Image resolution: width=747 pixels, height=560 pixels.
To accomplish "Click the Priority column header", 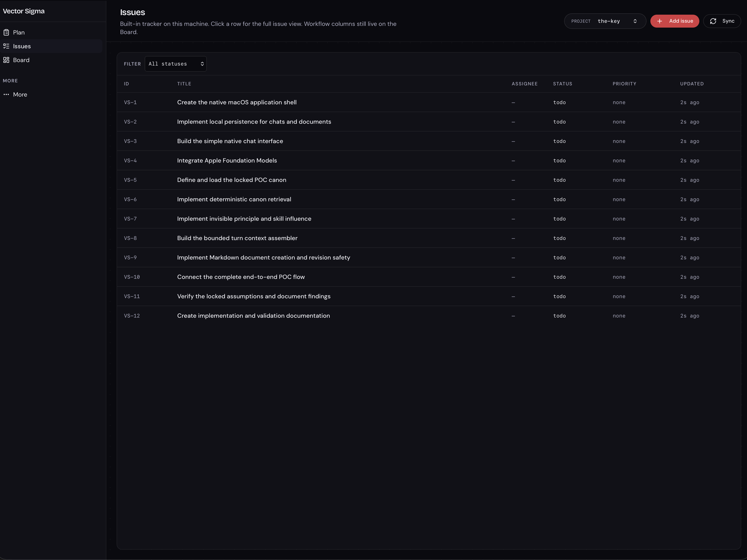I will click(624, 84).
